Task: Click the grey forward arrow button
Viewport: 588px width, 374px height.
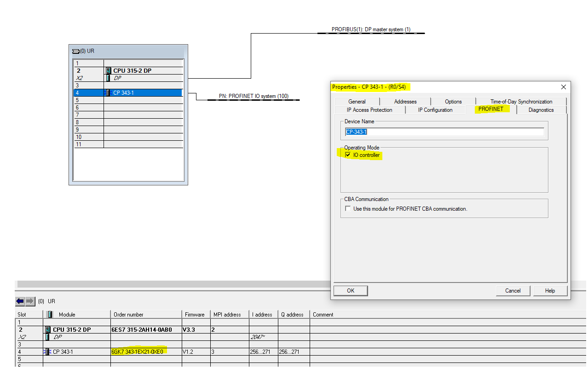Action: tap(30, 301)
